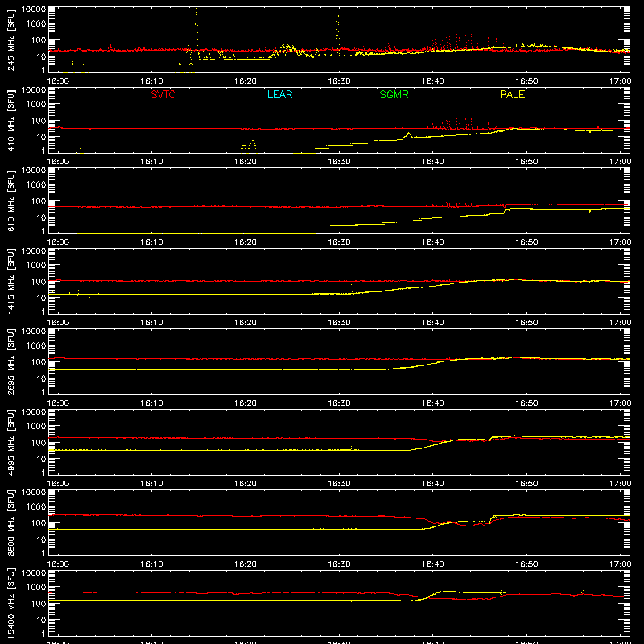Screen dimensions: 644x644
Task: Click the 1000 y-axis value on 410 MHz panel
Action: coord(36,104)
